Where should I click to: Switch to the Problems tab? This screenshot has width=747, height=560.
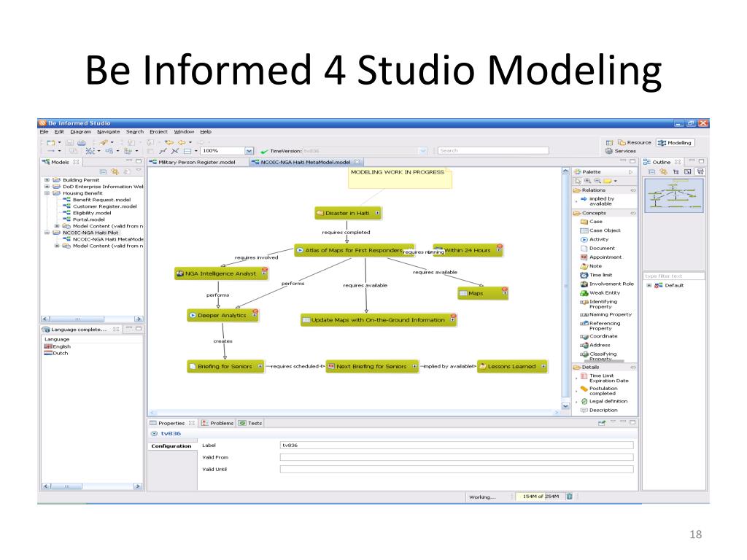point(217,423)
